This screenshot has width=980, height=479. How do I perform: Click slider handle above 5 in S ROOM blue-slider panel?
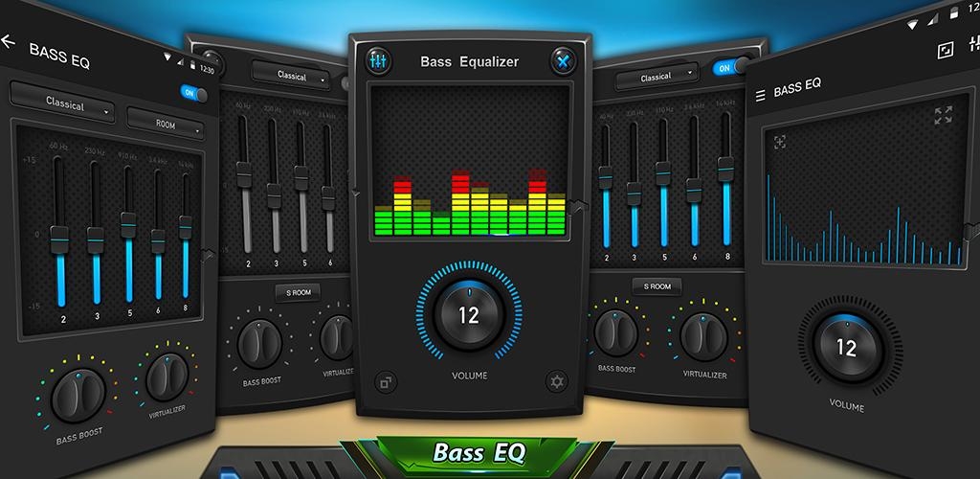click(x=663, y=173)
